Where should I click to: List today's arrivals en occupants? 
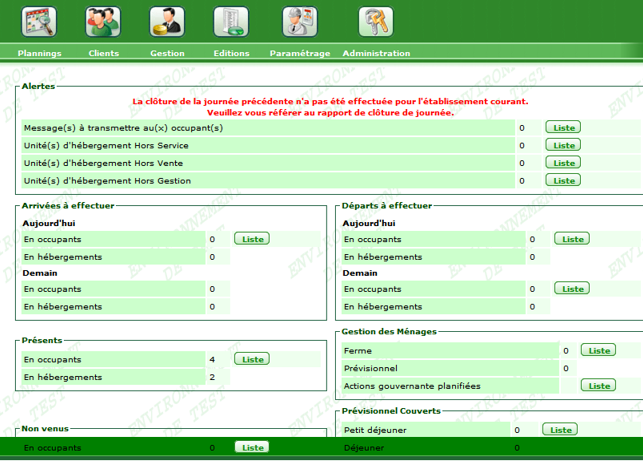252,239
